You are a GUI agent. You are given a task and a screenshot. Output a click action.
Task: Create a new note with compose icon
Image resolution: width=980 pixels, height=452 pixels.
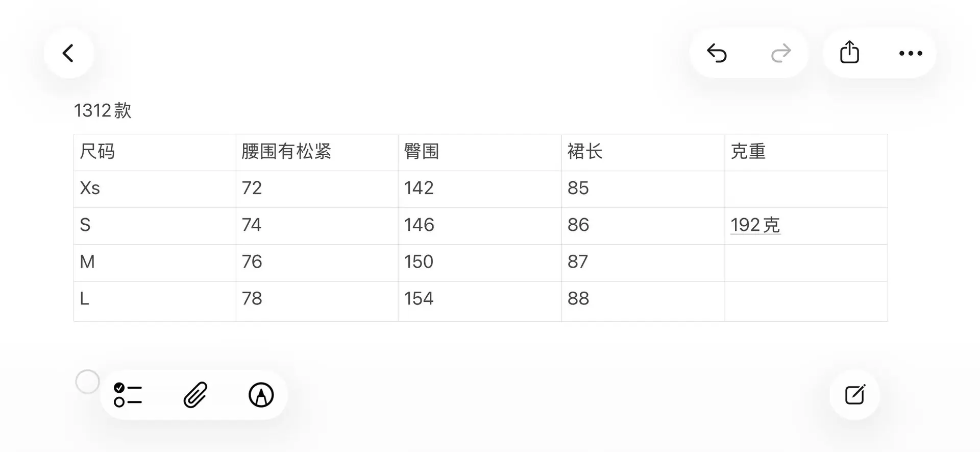[855, 394]
